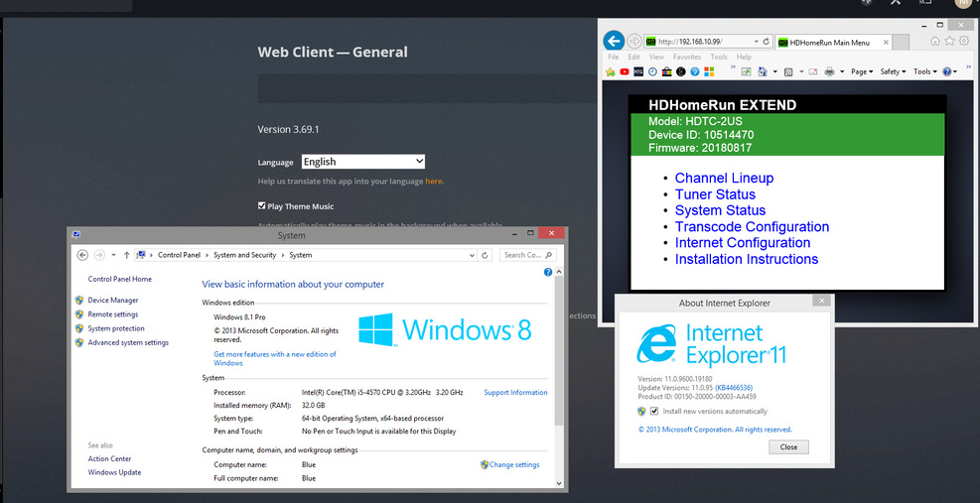This screenshot has width=980, height=503.
Task: Open Internet Explorer Home icon near the star
Action: click(935, 42)
